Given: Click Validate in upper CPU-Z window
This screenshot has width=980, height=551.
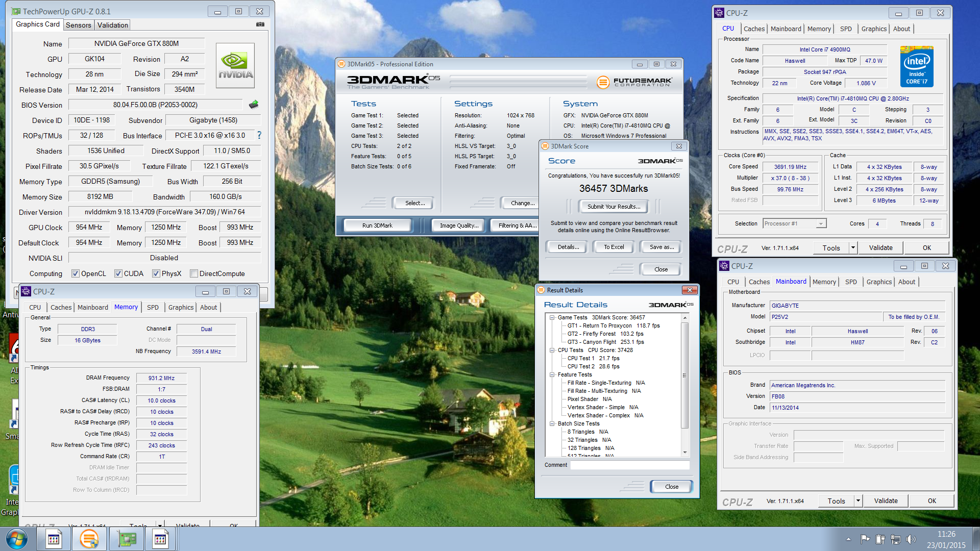Looking at the screenshot, I should [880, 248].
